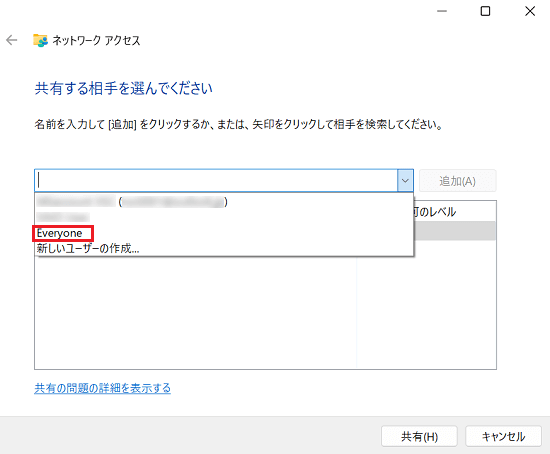Select the second blurred user entry
550x454 pixels.
224,217
